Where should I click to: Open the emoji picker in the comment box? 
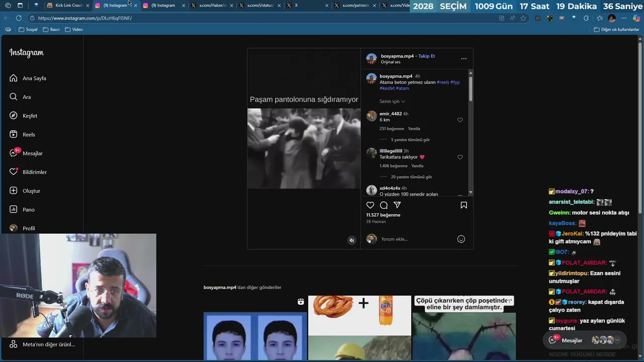[461, 239]
